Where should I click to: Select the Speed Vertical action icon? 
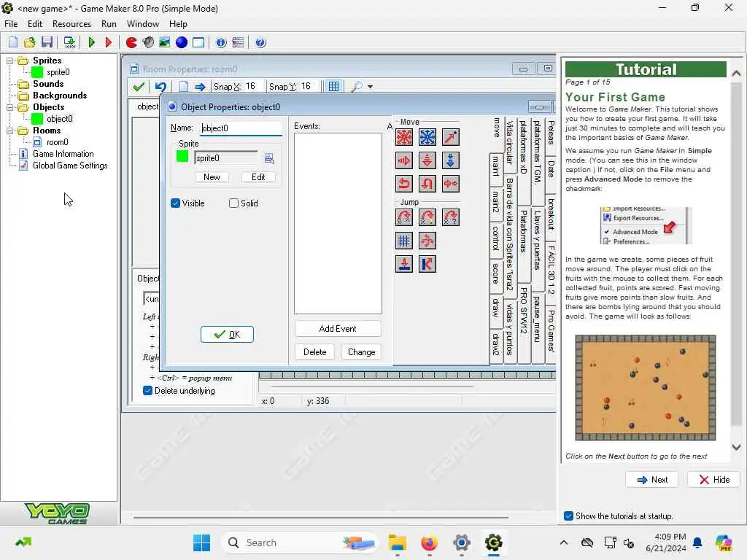tap(427, 160)
